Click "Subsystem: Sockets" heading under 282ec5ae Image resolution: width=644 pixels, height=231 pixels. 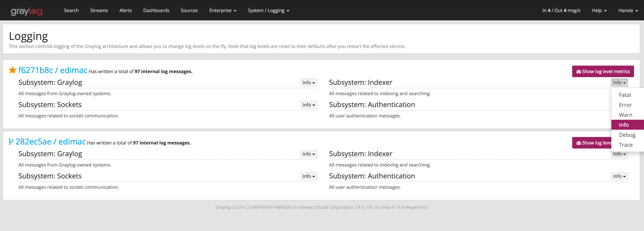pyautogui.click(x=50, y=176)
